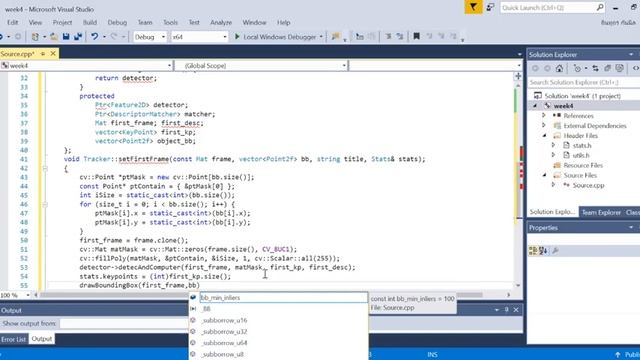Click the bookmark toggle icon in toolbar
640x360 pixels.
click(x=416, y=37)
